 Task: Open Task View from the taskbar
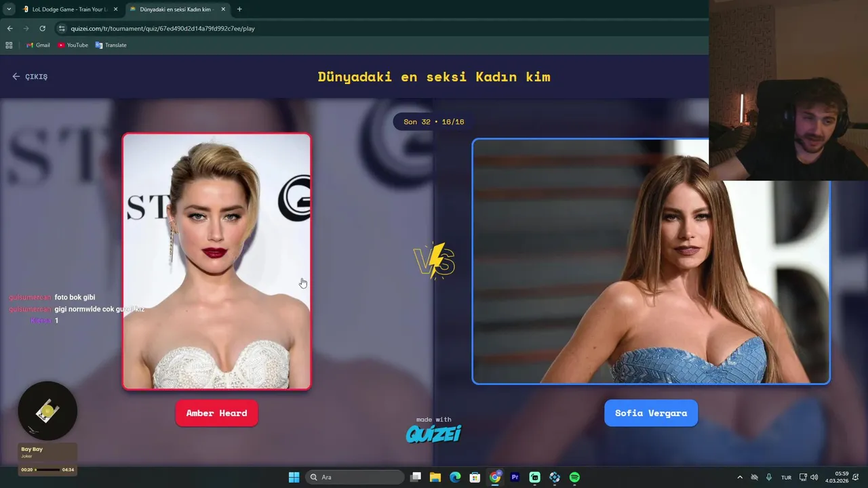(416, 477)
